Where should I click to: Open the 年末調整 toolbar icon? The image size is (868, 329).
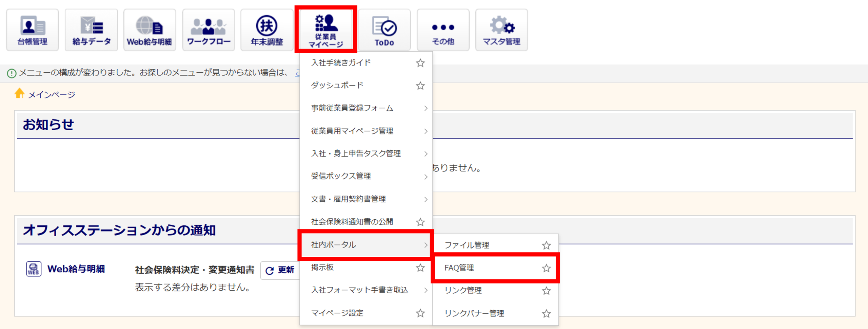tap(267, 30)
